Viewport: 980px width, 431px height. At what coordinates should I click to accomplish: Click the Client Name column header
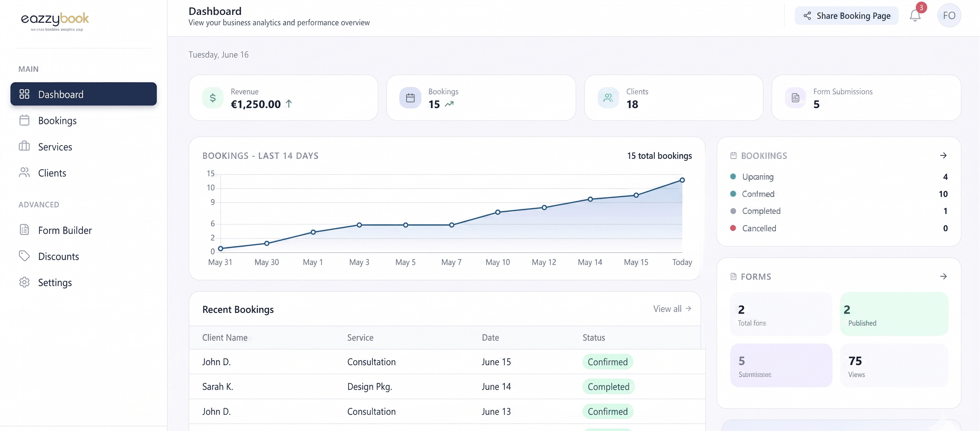tap(224, 337)
